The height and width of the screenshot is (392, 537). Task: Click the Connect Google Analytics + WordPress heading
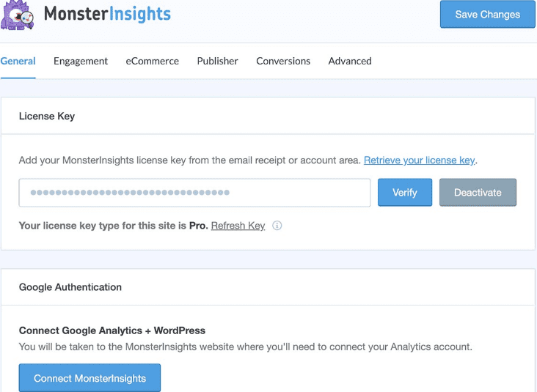[112, 330]
